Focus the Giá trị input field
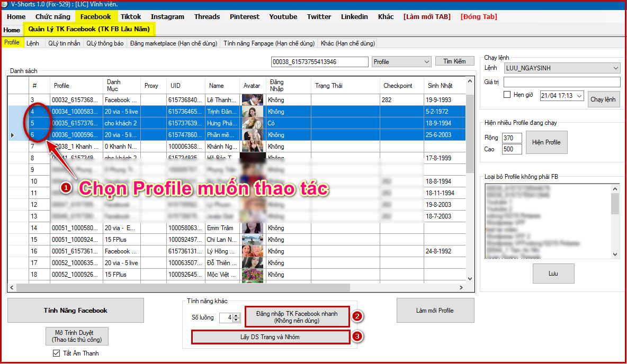The width and height of the screenshot is (627, 364). [x=562, y=83]
